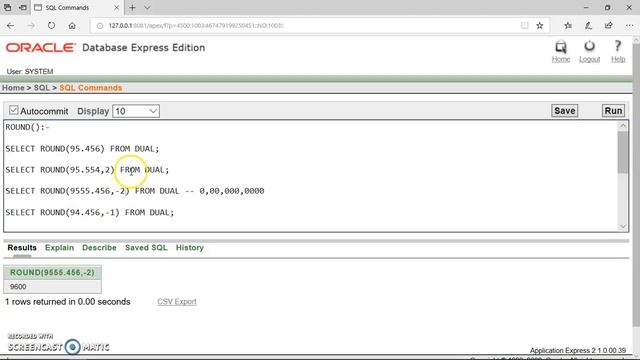
Task: Go to the SQL breadcrumb link
Action: point(41,88)
